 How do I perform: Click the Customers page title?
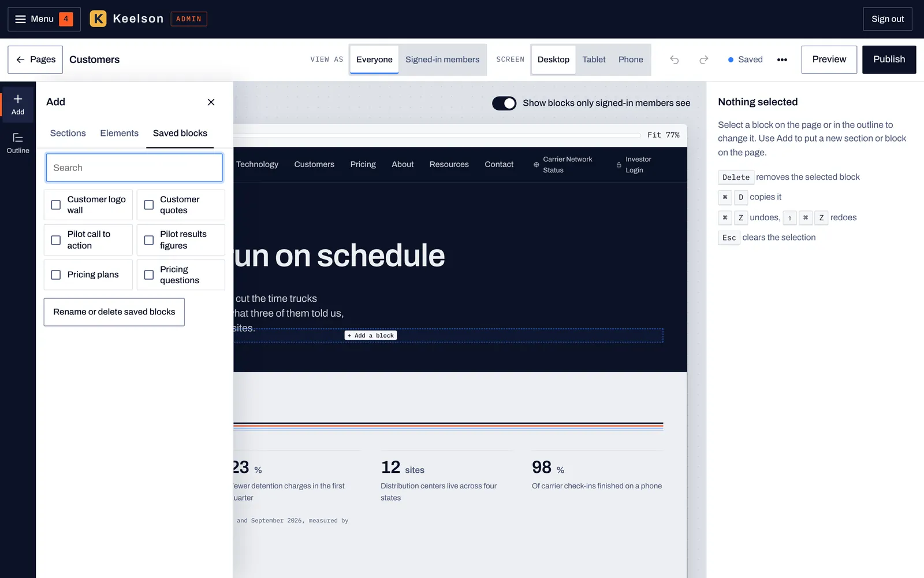(95, 60)
